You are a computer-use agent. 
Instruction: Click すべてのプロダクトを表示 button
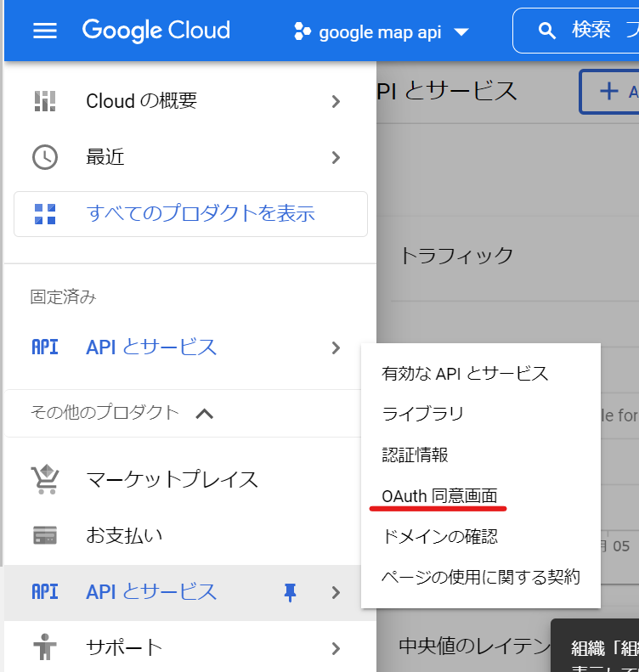click(190, 214)
